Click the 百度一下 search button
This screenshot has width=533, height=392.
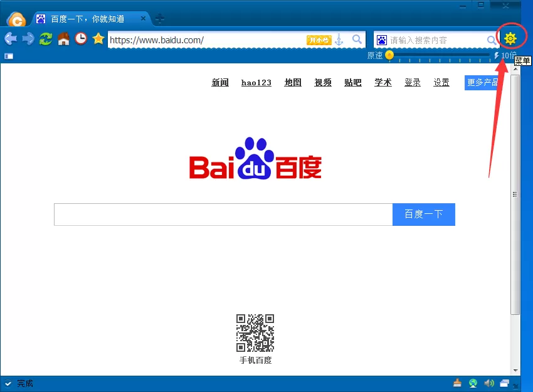[x=423, y=215]
